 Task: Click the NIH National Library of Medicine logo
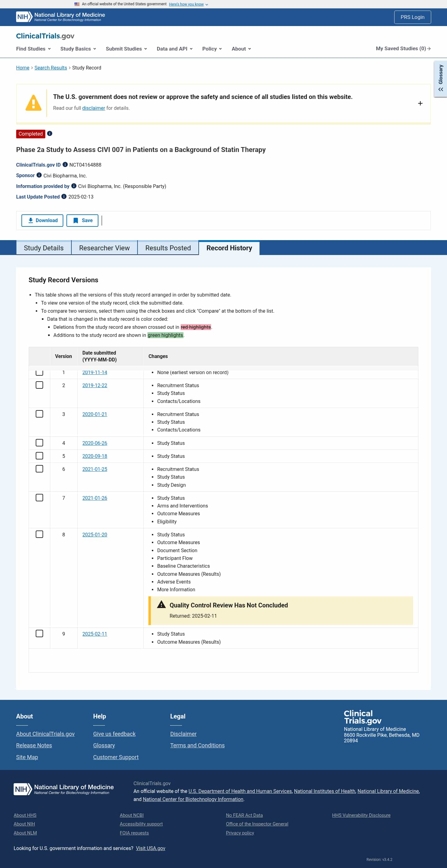click(60, 17)
